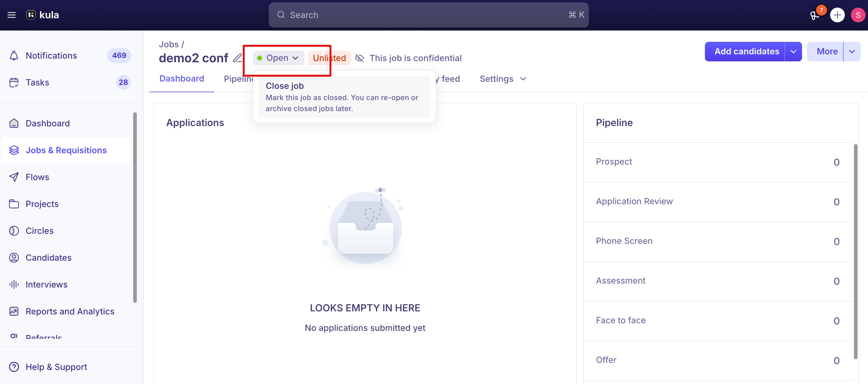Select the Face to face pipeline row
The width and height of the screenshot is (868, 384).
click(717, 321)
